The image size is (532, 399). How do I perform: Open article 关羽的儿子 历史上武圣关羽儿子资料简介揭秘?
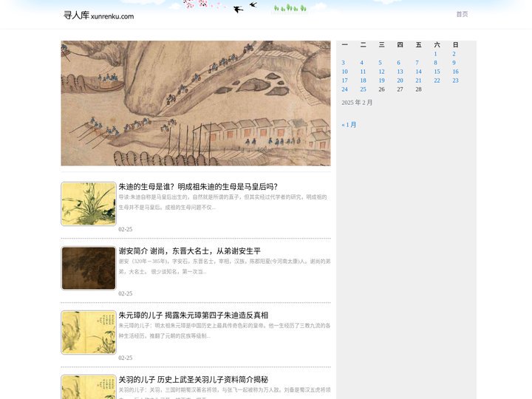(193, 379)
